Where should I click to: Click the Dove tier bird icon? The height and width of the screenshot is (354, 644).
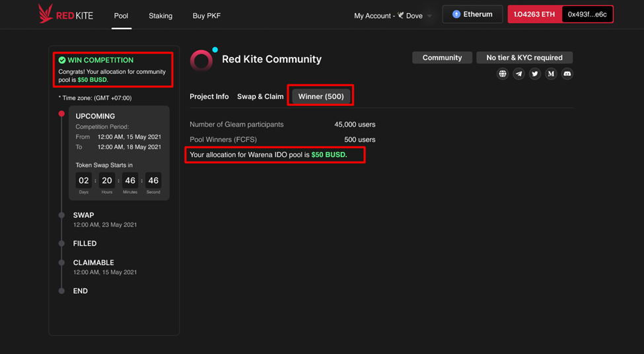[x=400, y=16]
